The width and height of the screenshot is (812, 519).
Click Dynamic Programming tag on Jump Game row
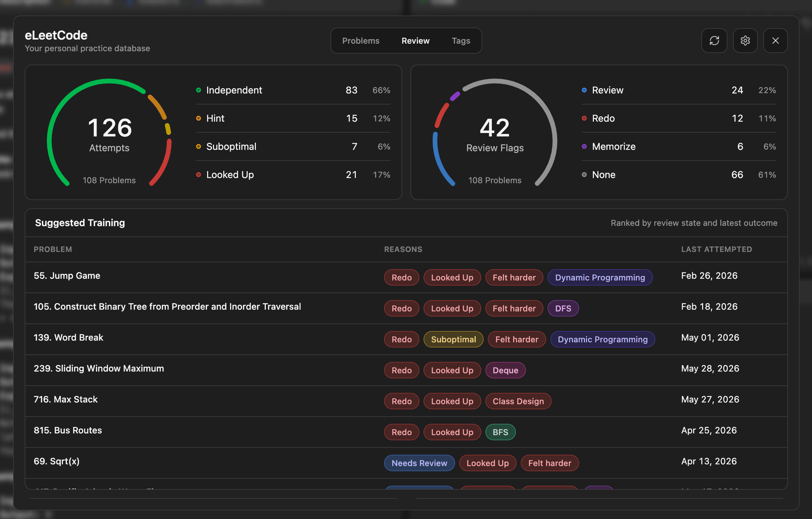pos(600,277)
